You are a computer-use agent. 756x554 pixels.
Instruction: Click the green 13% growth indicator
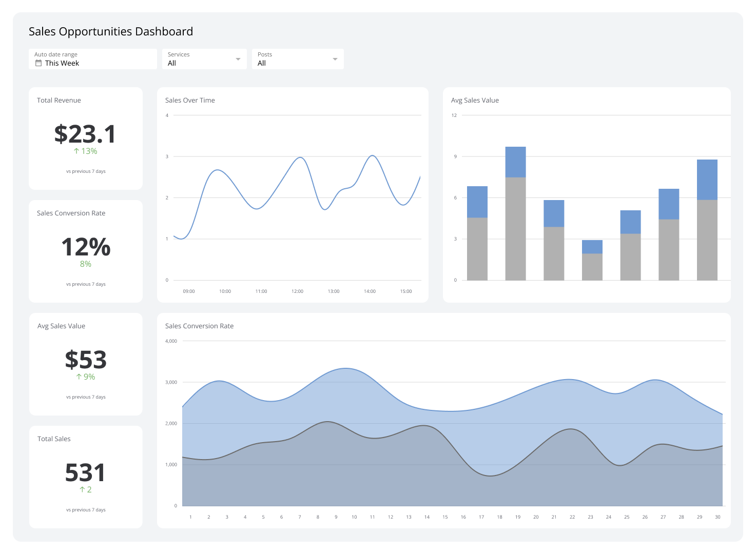[86, 151]
